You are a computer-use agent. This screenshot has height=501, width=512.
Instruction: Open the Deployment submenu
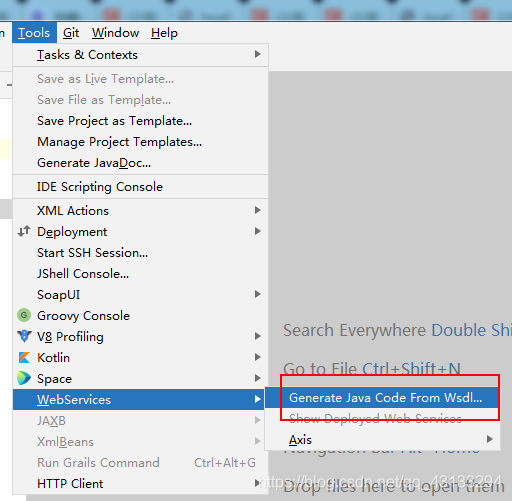(x=140, y=231)
